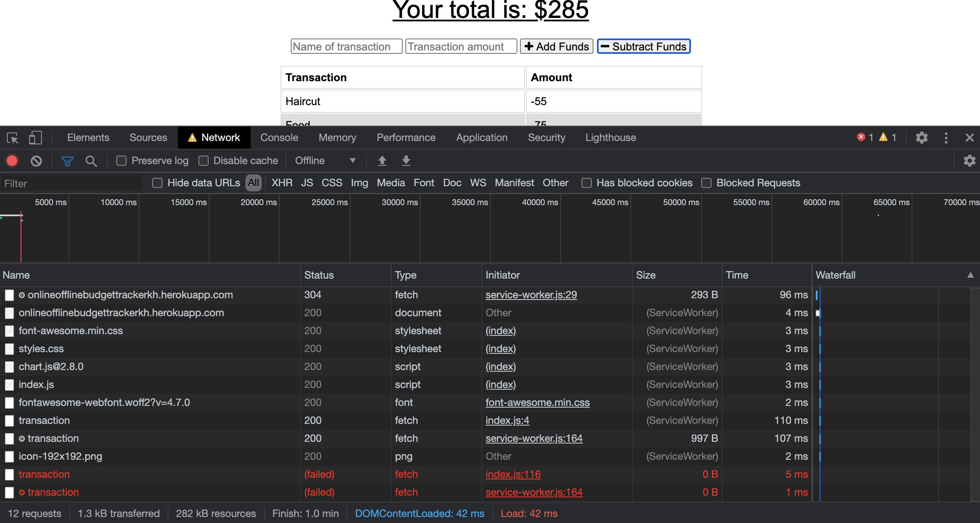980x523 pixels.
Task: Export HAR file
Action: (x=405, y=161)
